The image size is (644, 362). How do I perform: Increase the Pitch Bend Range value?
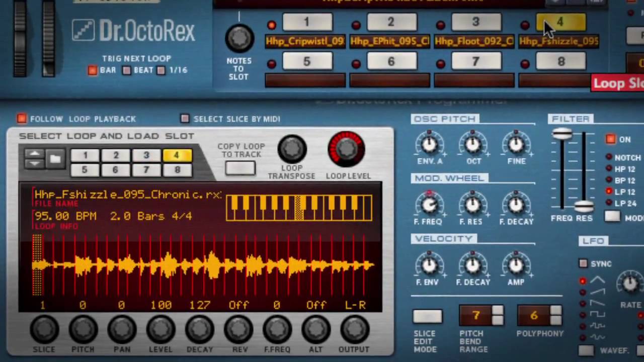pyautogui.click(x=497, y=311)
